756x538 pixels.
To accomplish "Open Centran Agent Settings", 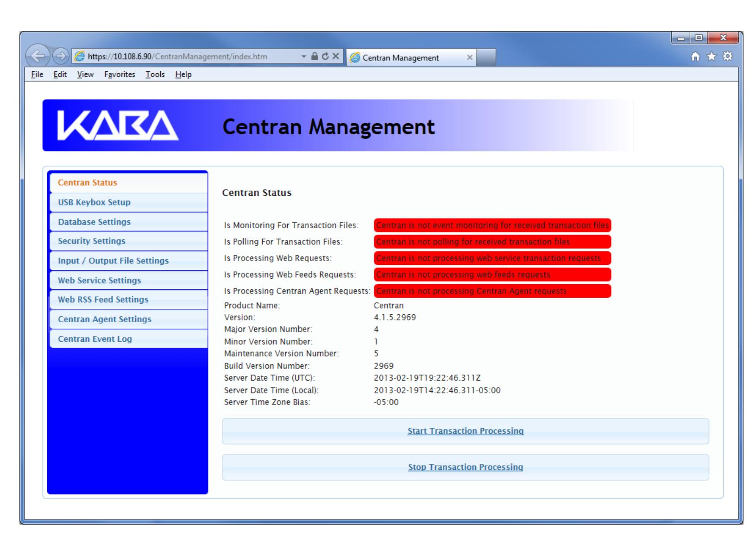I will 128,319.
